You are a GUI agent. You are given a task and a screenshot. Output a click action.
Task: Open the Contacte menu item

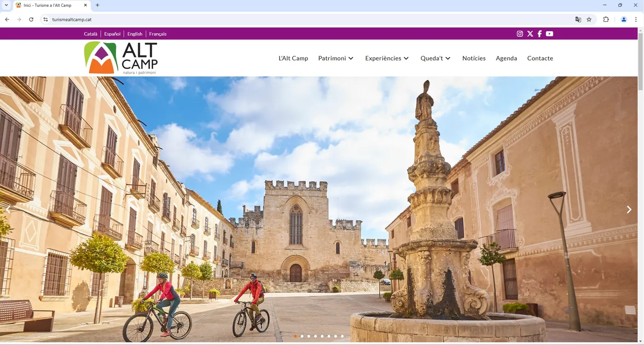point(540,58)
